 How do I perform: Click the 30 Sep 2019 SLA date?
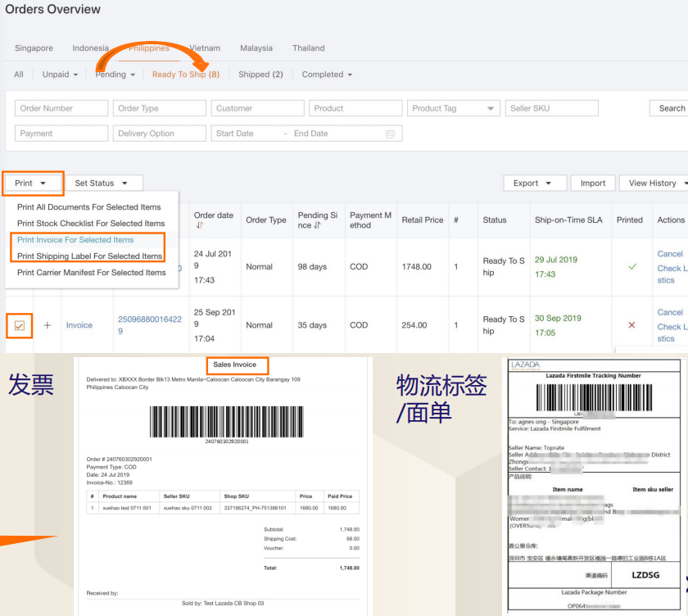[x=558, y=318]
